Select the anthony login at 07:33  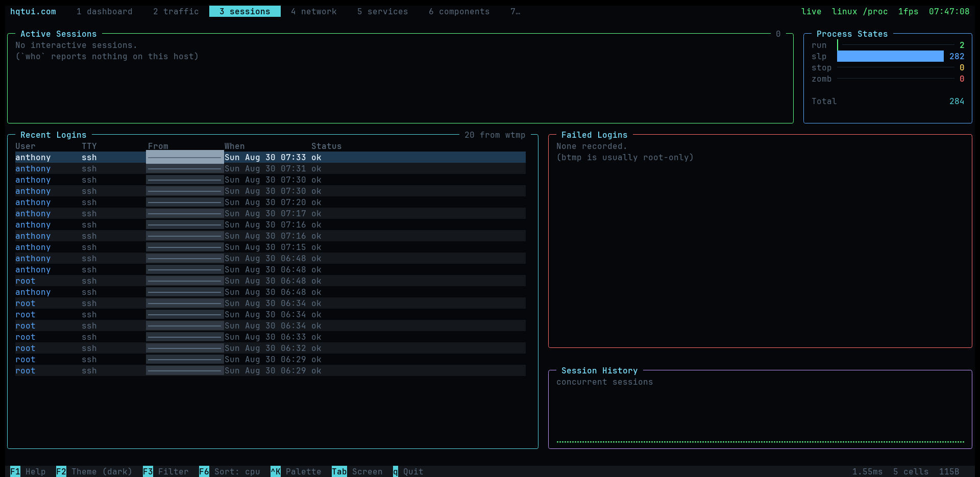tap(271, 157)
